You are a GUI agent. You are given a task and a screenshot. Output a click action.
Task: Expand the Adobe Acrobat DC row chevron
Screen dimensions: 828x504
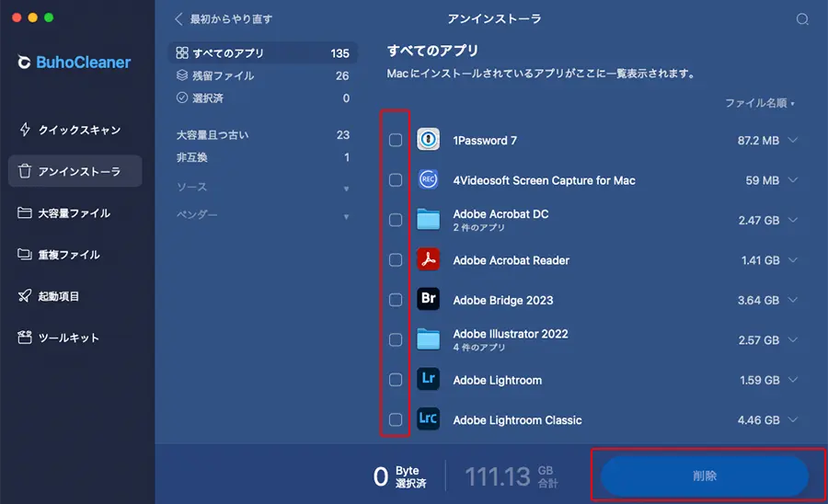point(793,220)
